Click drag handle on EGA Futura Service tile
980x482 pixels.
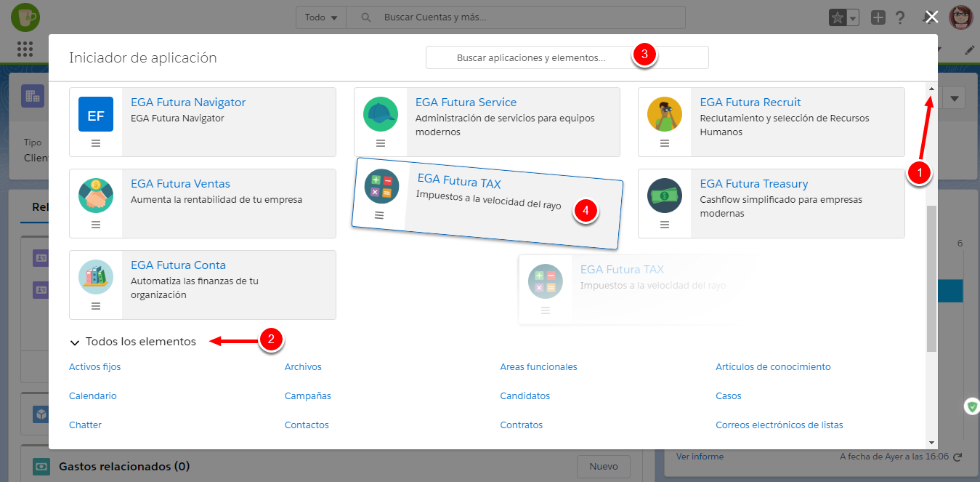381,143
